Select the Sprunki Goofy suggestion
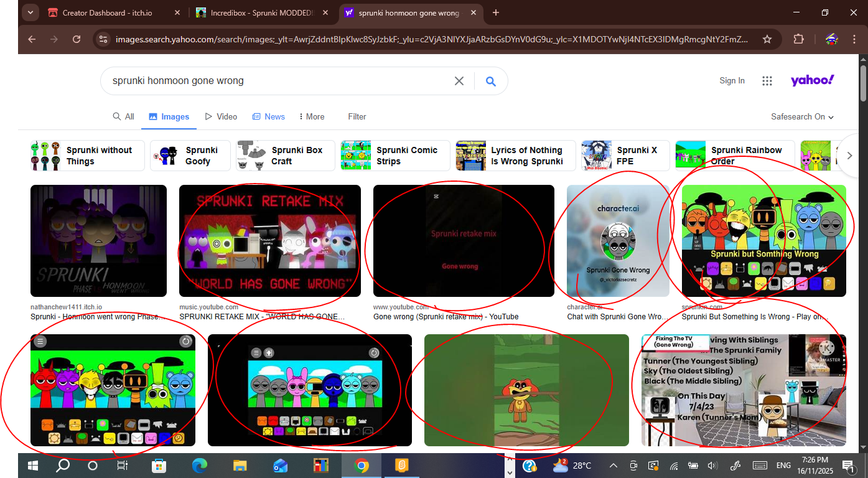This screenshot has width=868, height=478. coord(190,156)
